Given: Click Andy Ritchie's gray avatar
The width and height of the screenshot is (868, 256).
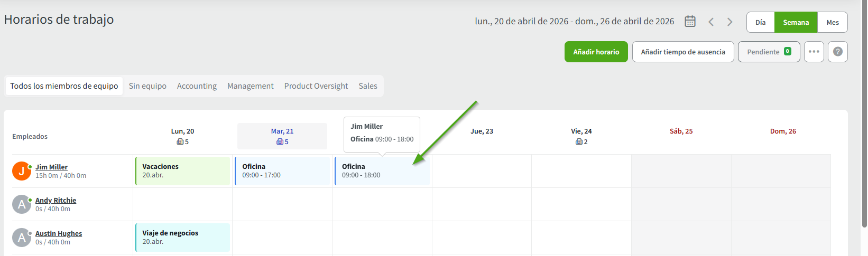Looking at the screenshot, I should [x=22, y=204].
